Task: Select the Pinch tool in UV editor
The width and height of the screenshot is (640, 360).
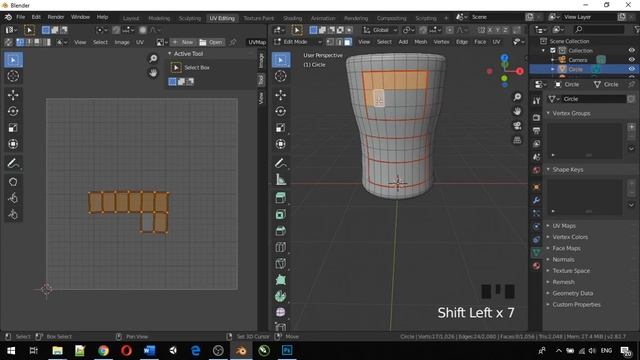Action: (x=13, y=215)
